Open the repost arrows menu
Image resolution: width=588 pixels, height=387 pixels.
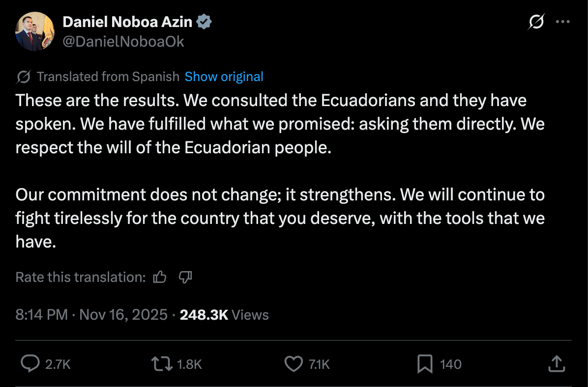pos(162,364)
